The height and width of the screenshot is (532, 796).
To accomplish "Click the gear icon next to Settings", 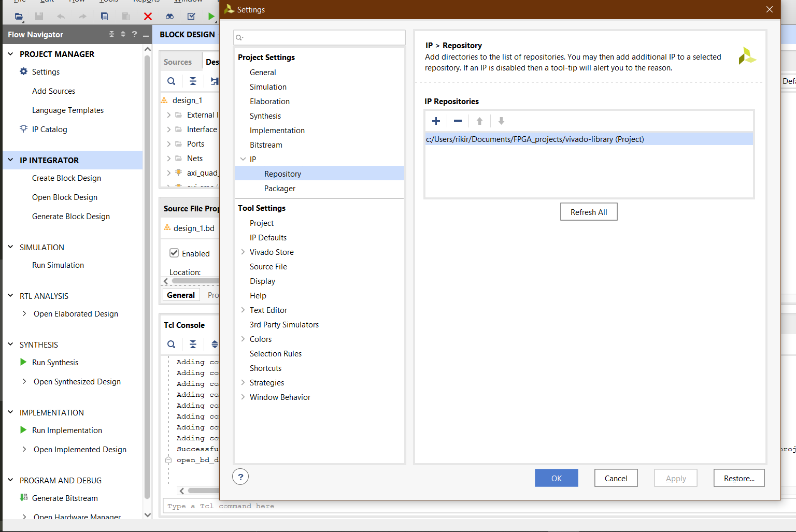I will [23, 71].
